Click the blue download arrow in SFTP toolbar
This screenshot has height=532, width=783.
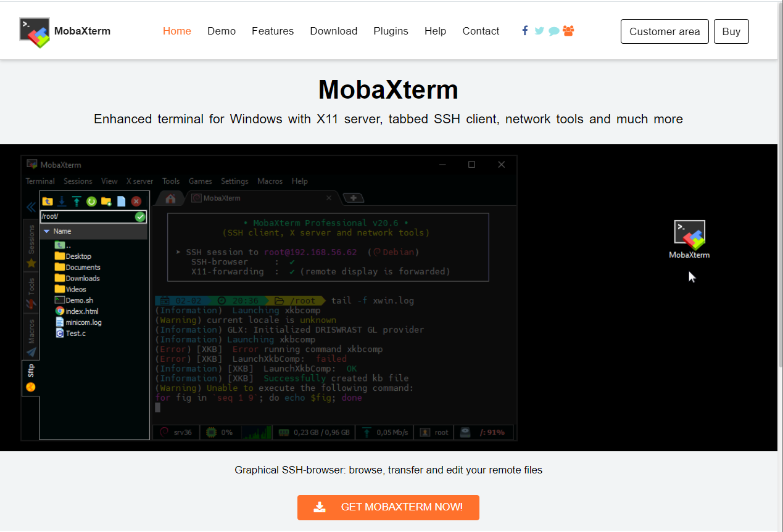[62, 201]
